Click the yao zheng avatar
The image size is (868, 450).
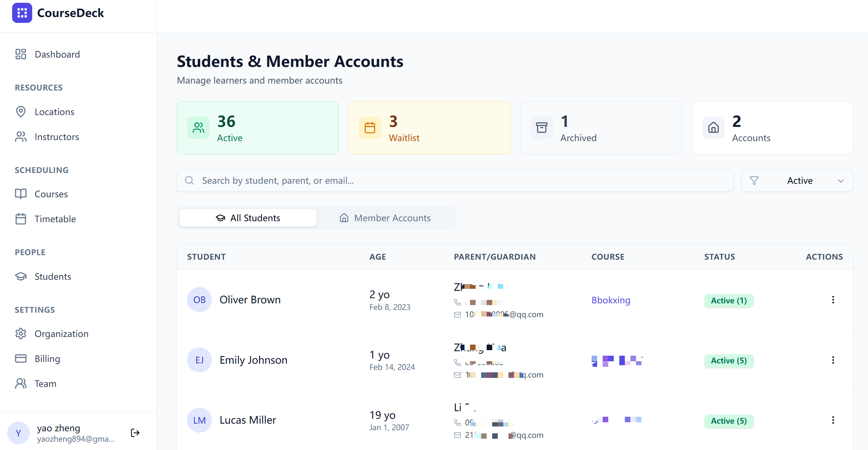point(18,433)
